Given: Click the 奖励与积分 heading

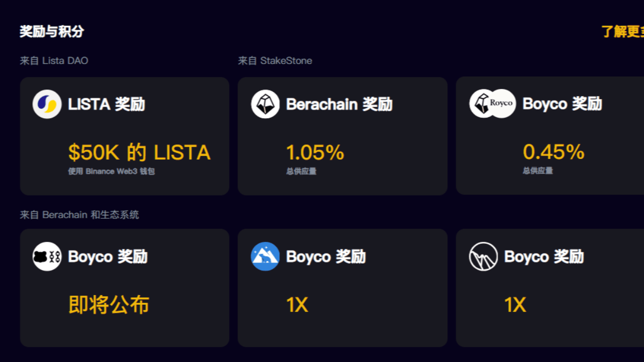Looking at the screenshot, I should [x=53, y=31].
